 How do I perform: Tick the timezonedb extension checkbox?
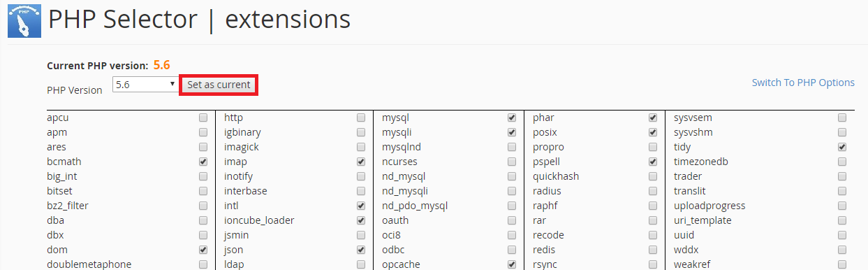(x=842, y=162)
